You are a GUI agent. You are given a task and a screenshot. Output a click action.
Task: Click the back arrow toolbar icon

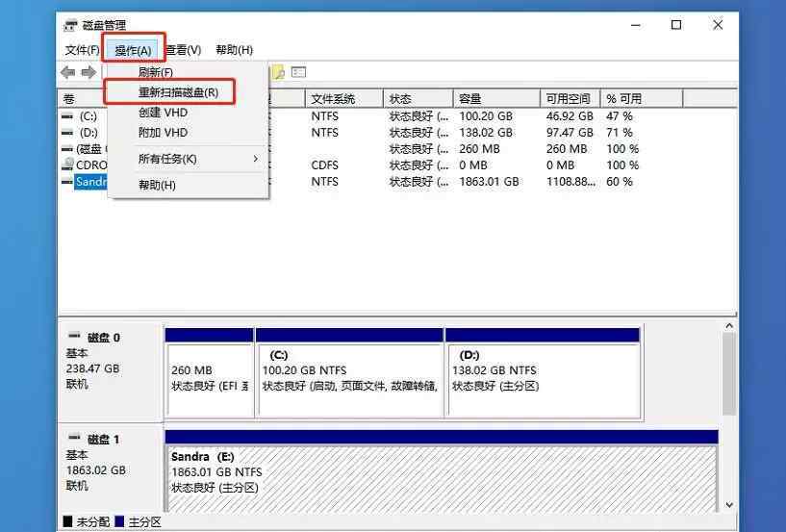68,72
